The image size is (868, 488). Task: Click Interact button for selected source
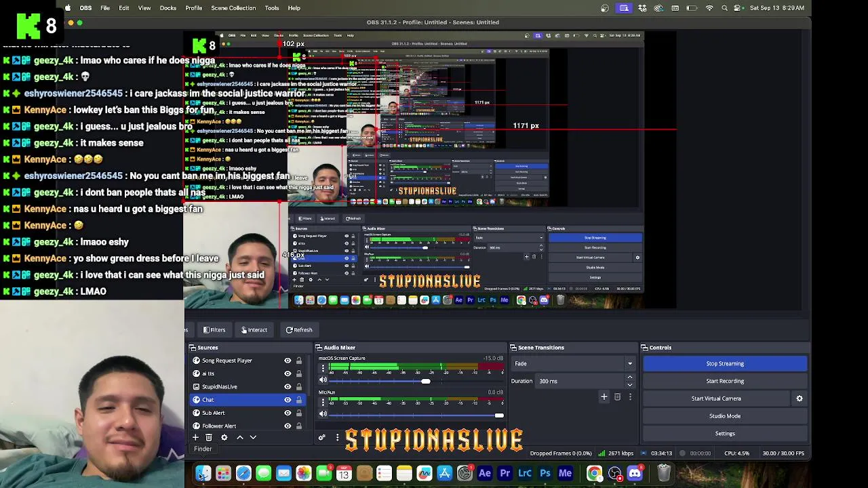(x=254, y=330)
